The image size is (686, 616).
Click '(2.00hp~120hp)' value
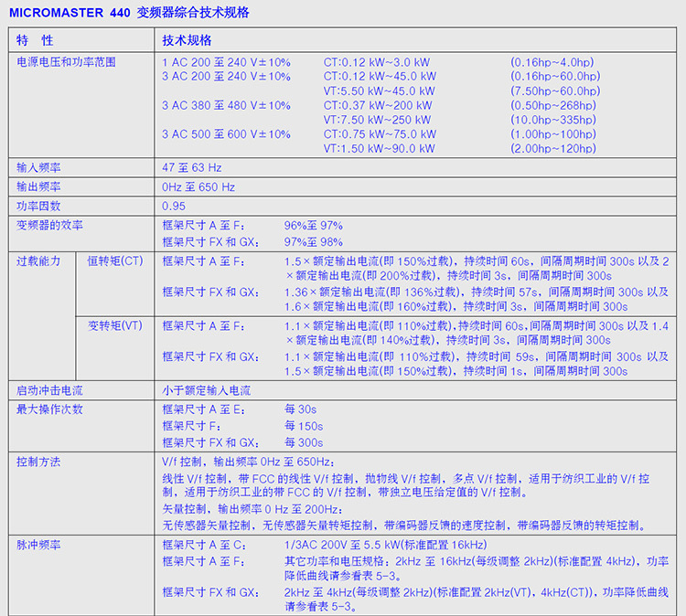pos(553,149)
